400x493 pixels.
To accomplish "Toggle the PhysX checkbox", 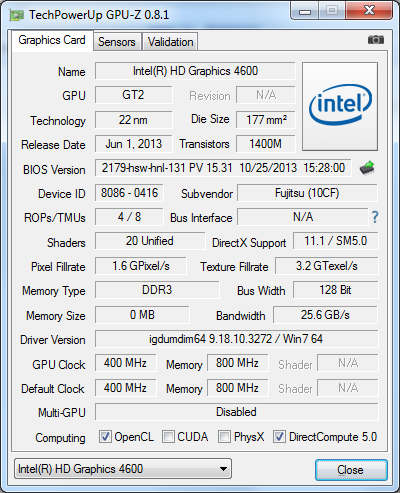I will (x=224, y=437).
